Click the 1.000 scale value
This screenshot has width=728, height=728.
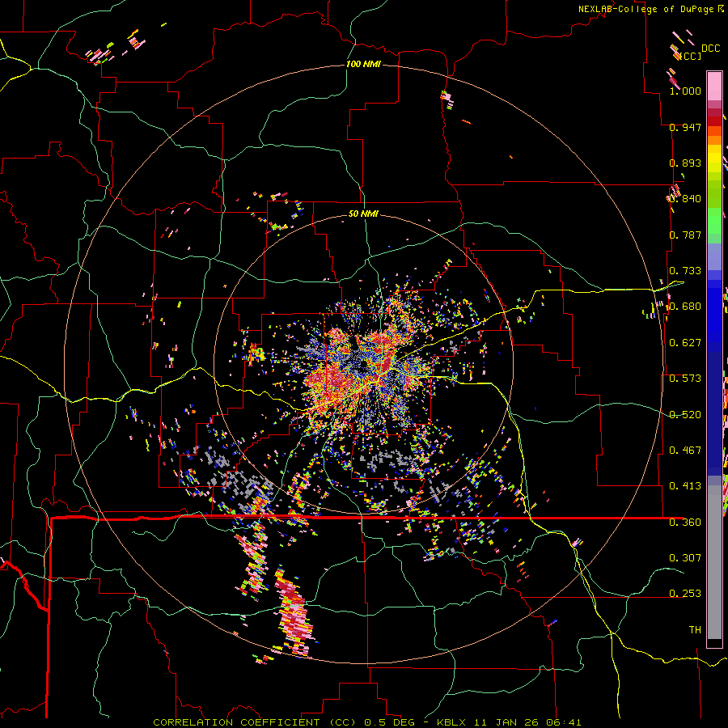(x=685, y=91)
